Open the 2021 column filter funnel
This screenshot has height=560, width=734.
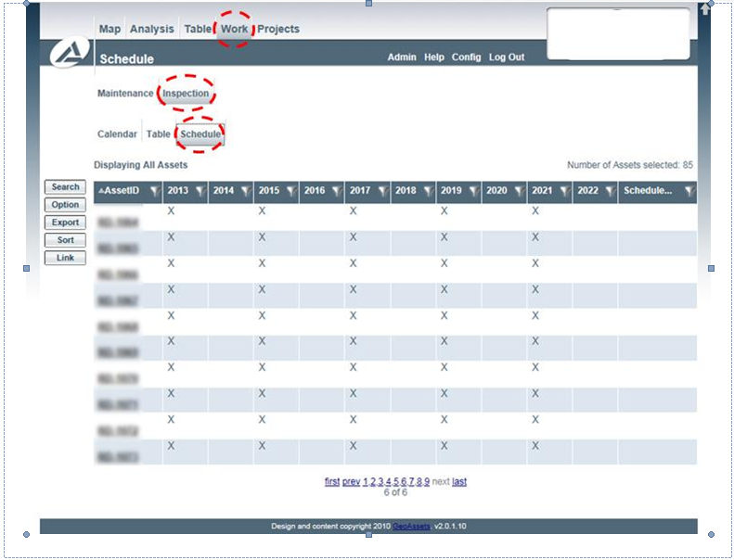(565, 191)
